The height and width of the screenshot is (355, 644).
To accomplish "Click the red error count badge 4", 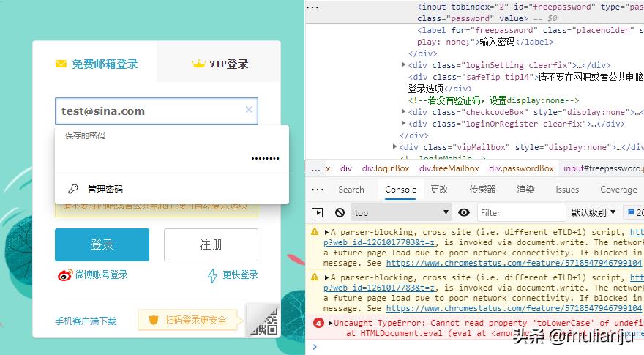I will (x=318, y=323).
